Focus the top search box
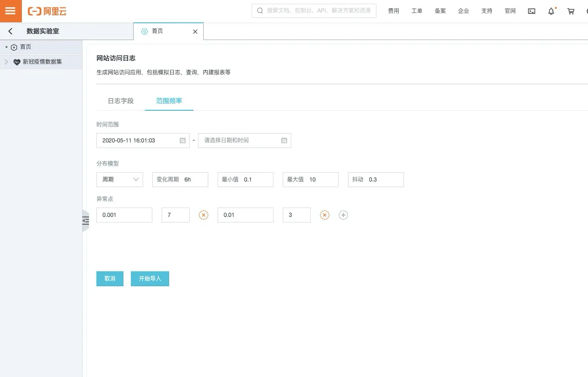 pos(314,11)
